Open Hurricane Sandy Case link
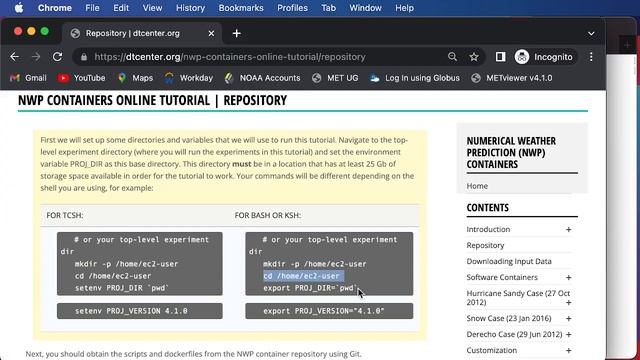Image resolution: width=640 pixels, height=360 pixels. (x=518, y=298)
